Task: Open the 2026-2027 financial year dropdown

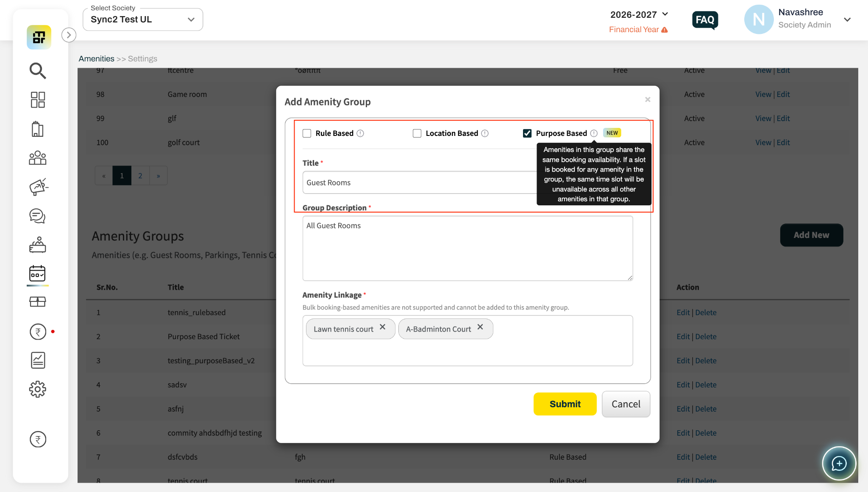Action: (639, 15)
